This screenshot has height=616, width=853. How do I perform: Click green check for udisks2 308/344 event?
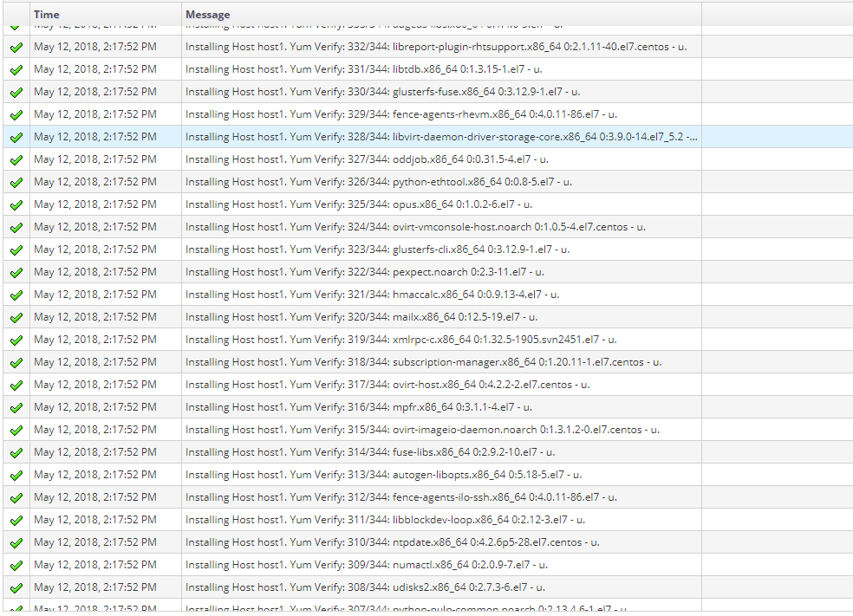click(x=16, y=587)
